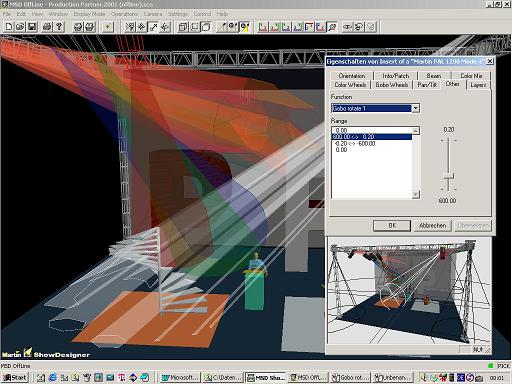The width and height of the screenshot is (512, 384).
Task: Switch to the Color Mix tab
Action: [471, 76]
